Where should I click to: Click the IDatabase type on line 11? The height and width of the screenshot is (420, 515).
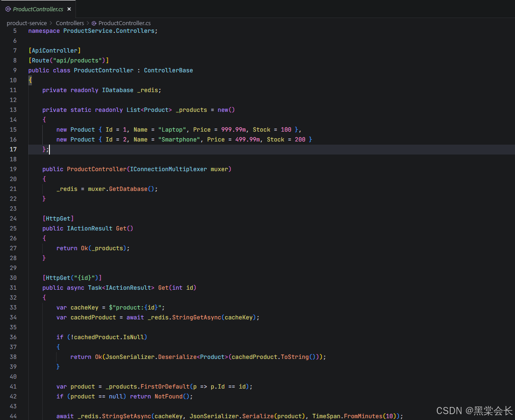(x=118, y=90)
